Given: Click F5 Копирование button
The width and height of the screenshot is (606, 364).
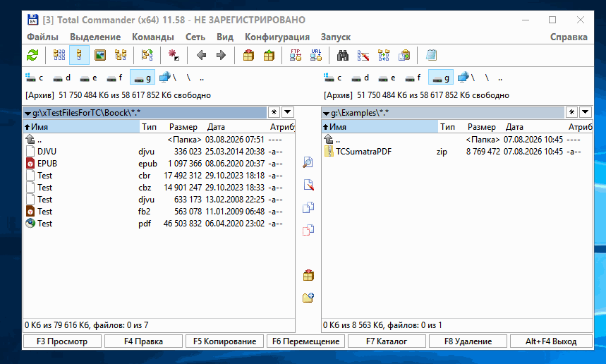Looking at the screenshot, I should (x=224, y=341).
